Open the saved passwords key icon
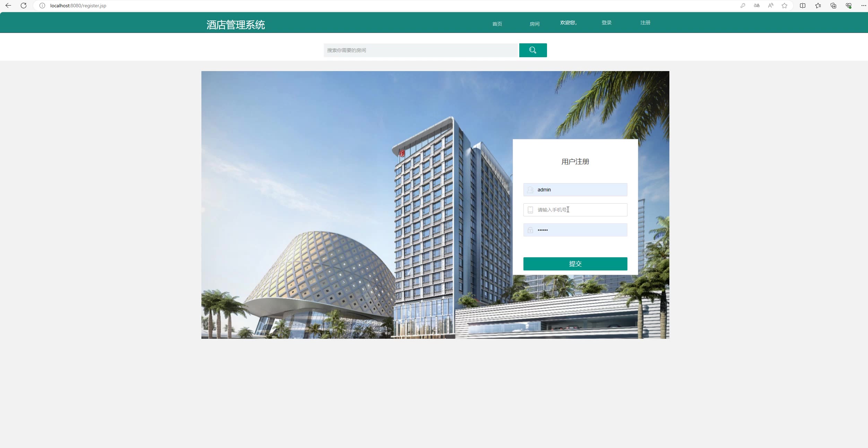The width and height of the screenshot is (868, 448). coord(743,6)
